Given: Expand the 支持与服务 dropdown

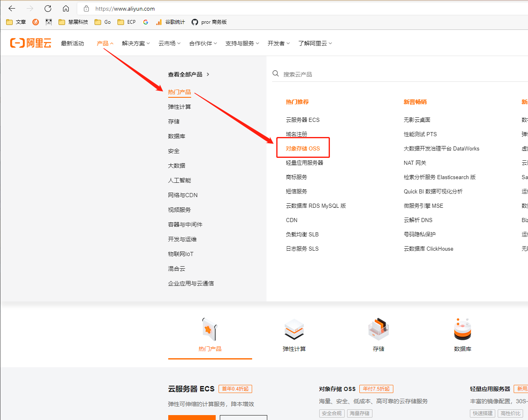Looking at the screenshot, I should click(x=242, y=43).
